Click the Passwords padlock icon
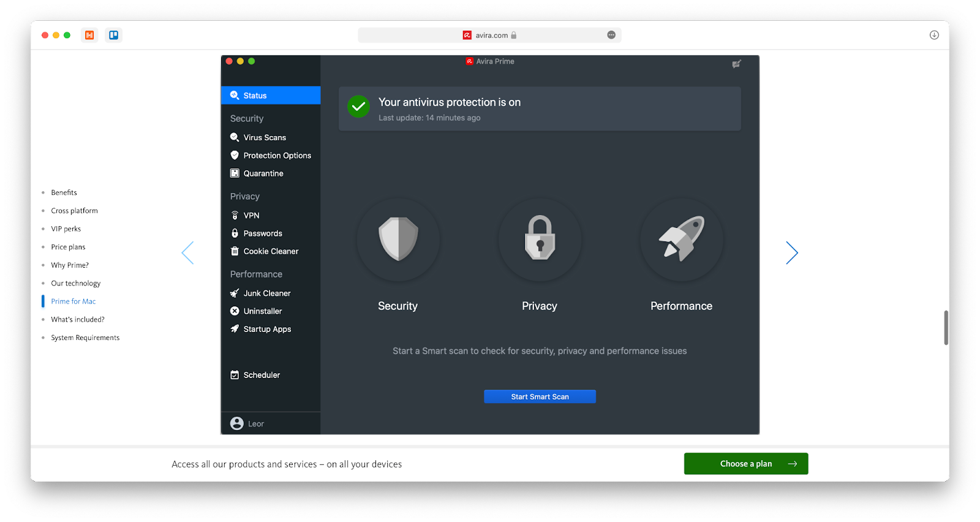Viewport: 980px width, 522px height. 235,233
